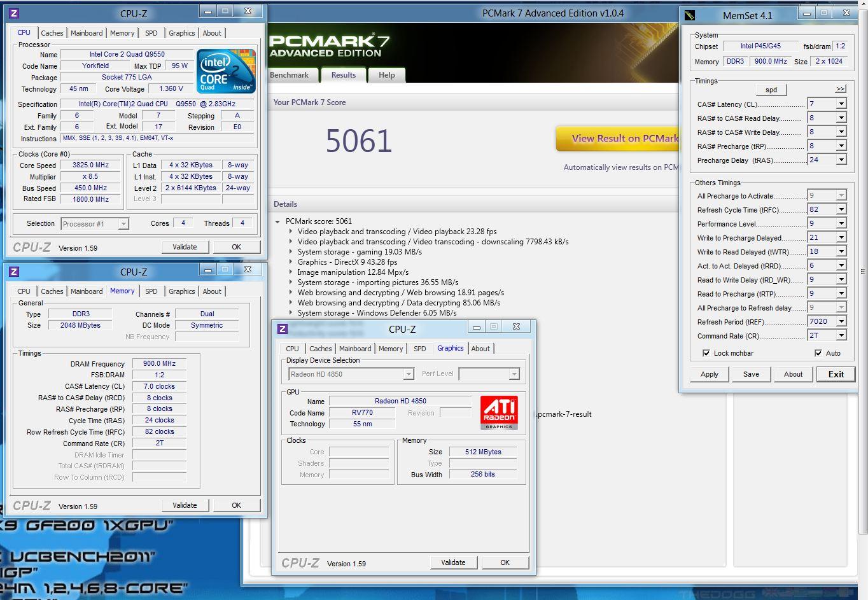The height and width of the screenshot is (600, 868).
Task: Expand System storage - Windows Defender item
Action: pyautogui.click(x=291, y=313)
